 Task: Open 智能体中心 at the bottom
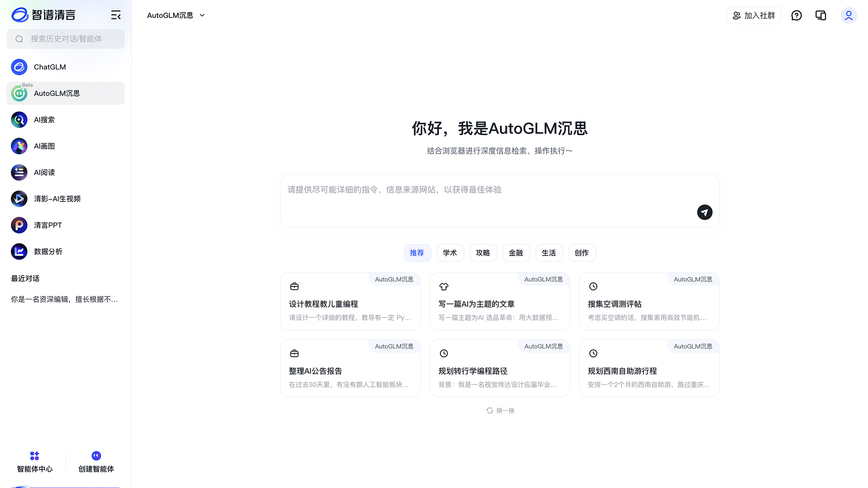[34, 461]
